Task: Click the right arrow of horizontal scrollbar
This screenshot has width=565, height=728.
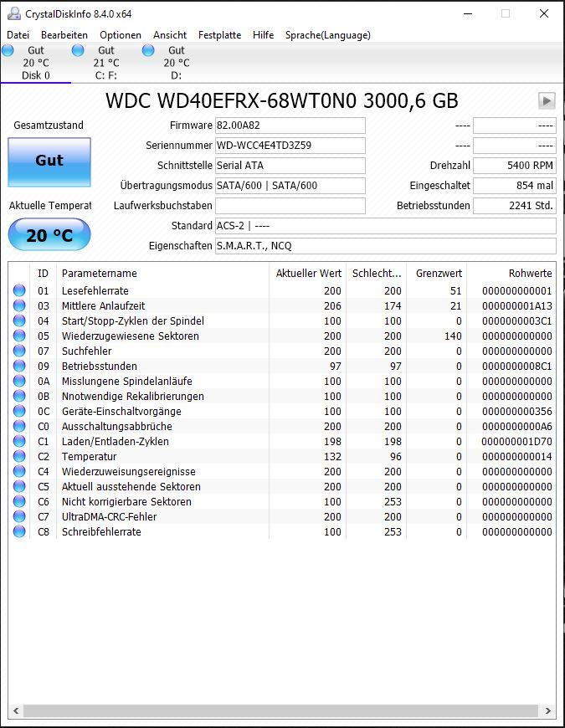Action: (x=547, y=710)
